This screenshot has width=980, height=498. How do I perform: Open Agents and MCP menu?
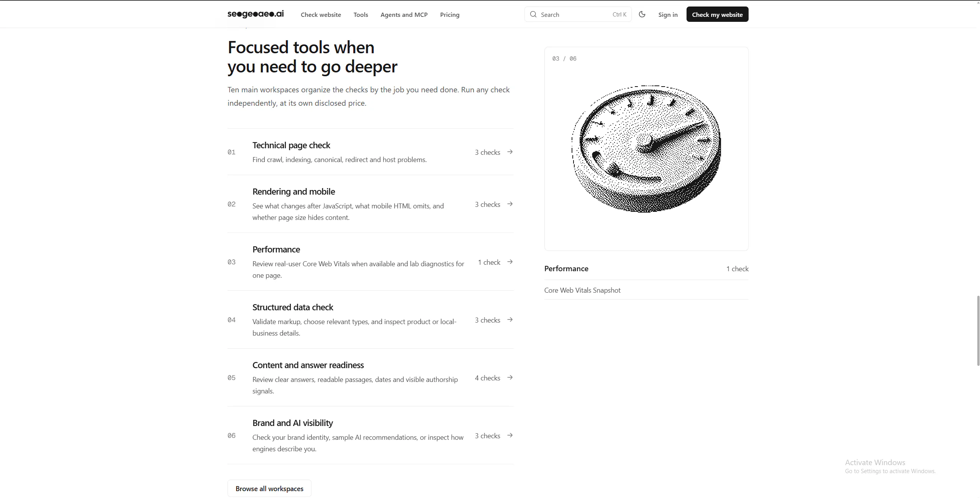pyautogui.click(x=404, y=15)
